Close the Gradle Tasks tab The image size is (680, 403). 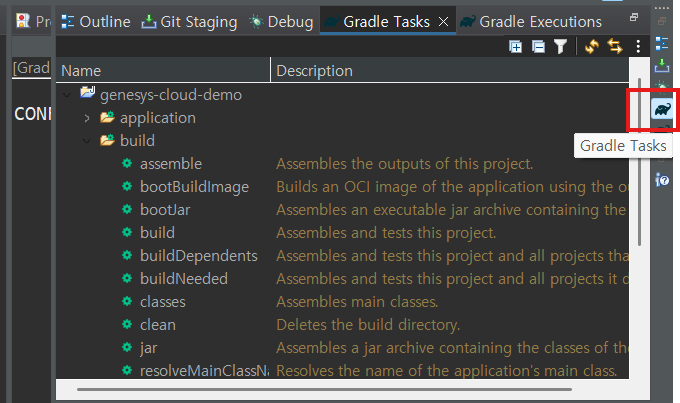443,21
